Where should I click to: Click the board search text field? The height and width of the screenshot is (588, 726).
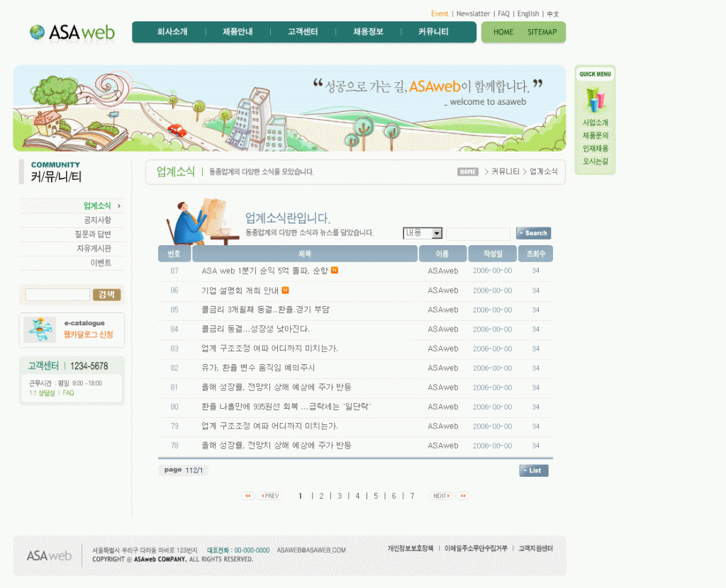(478, 234)
